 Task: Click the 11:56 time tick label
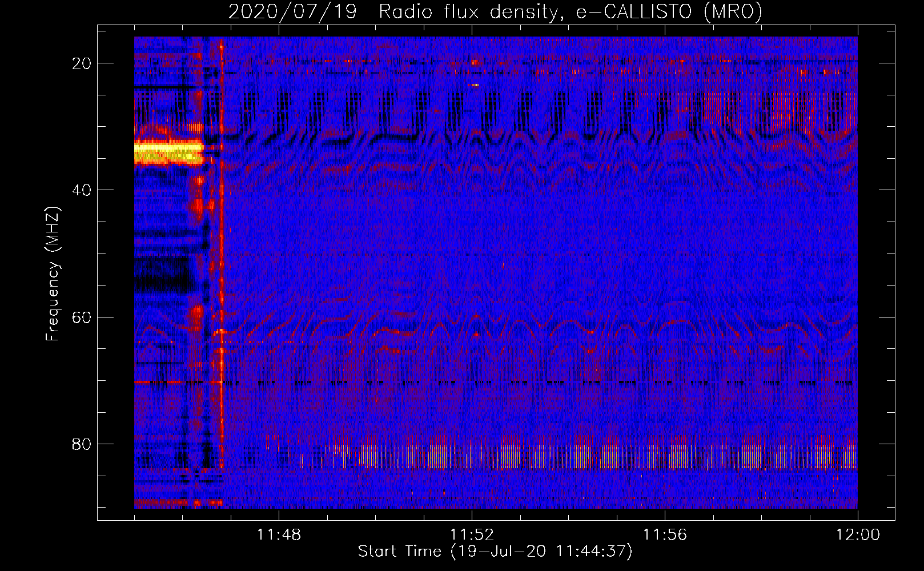click(x=665, y=535)
